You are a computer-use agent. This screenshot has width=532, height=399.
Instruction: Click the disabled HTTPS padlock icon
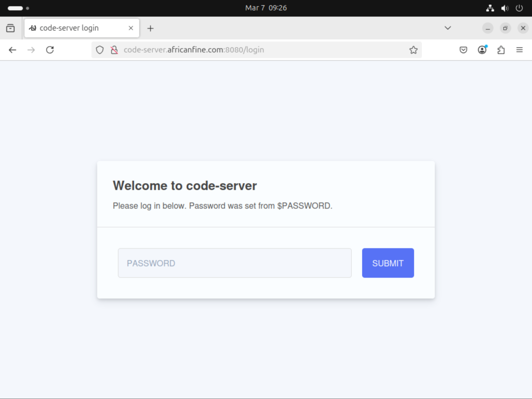coord(115,50)
